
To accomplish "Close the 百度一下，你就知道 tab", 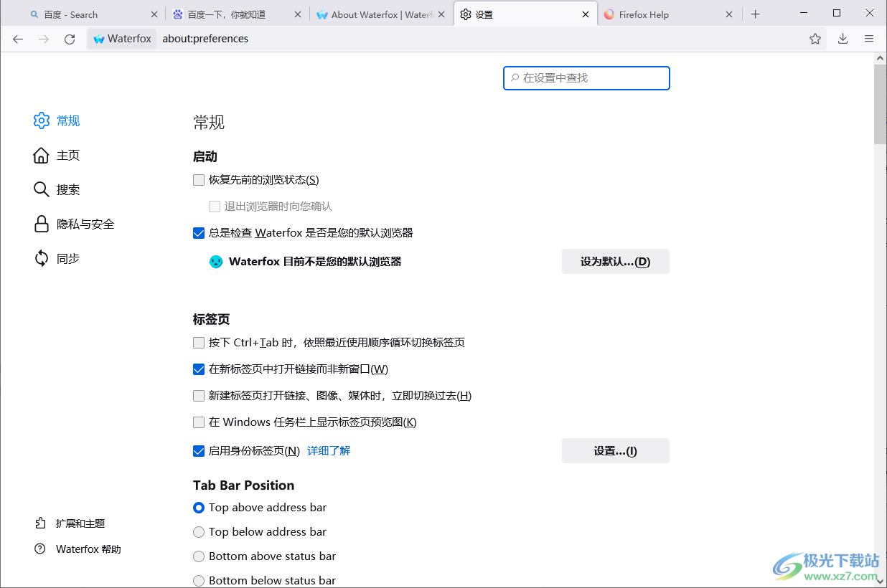I will coord(298,14).
